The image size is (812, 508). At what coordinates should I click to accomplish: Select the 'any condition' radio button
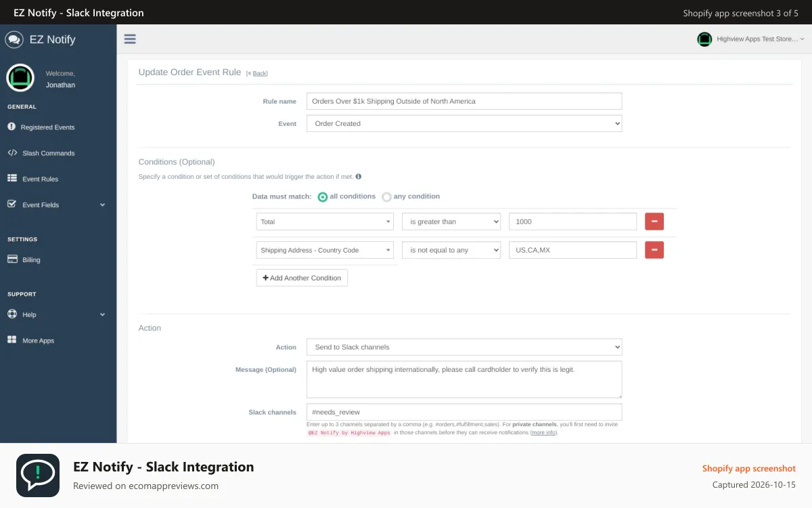coord(386,197)
